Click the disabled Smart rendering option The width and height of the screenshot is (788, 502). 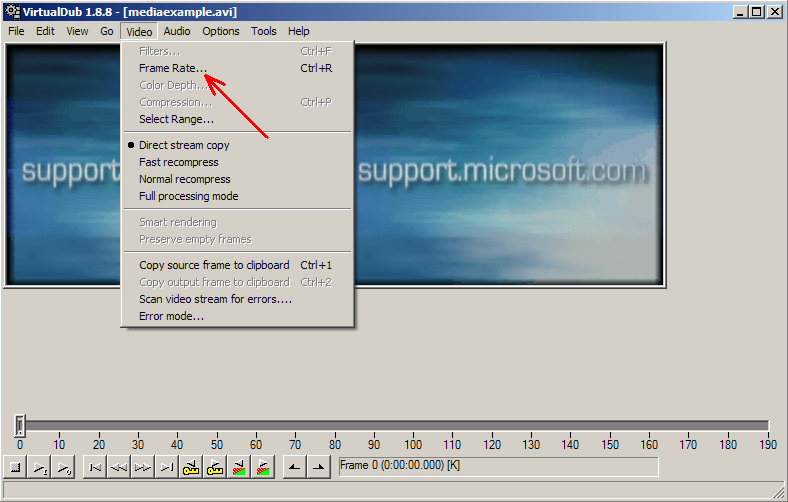[x=237, y=222]
